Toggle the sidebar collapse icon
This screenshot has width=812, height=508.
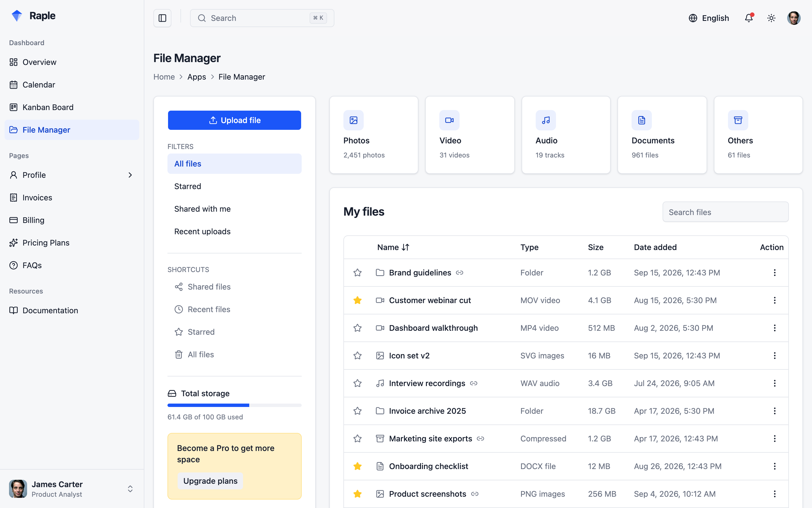click(162, 18)
